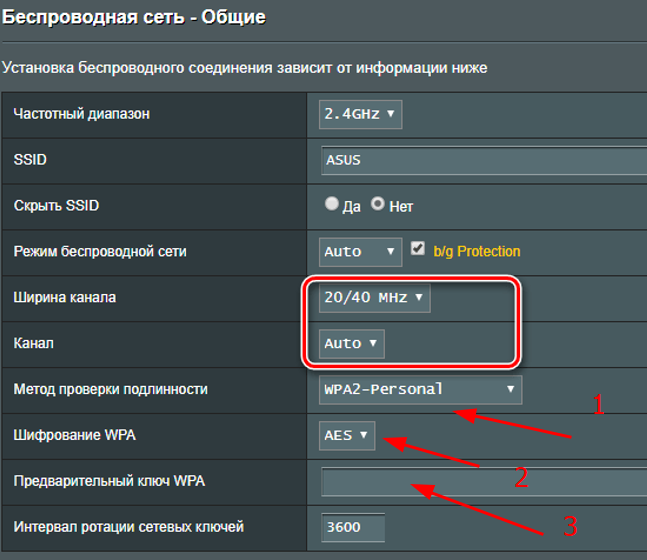Open the wireless mode Auto dropdown

coord(360,252)
